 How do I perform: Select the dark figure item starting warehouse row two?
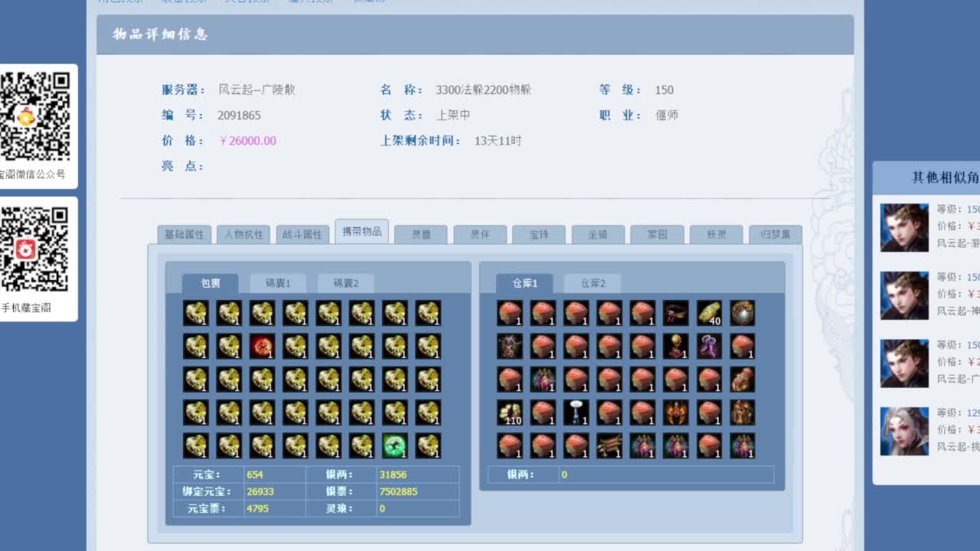tap(509, 346)
